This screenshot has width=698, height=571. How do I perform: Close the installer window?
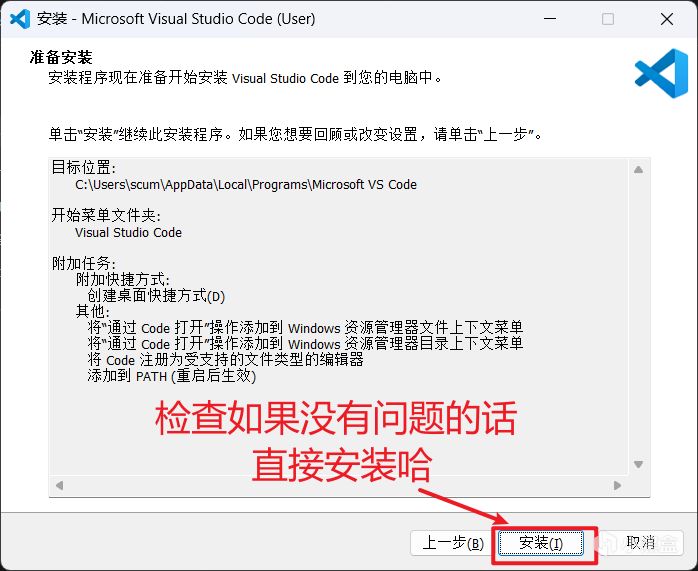pos(667,19)
